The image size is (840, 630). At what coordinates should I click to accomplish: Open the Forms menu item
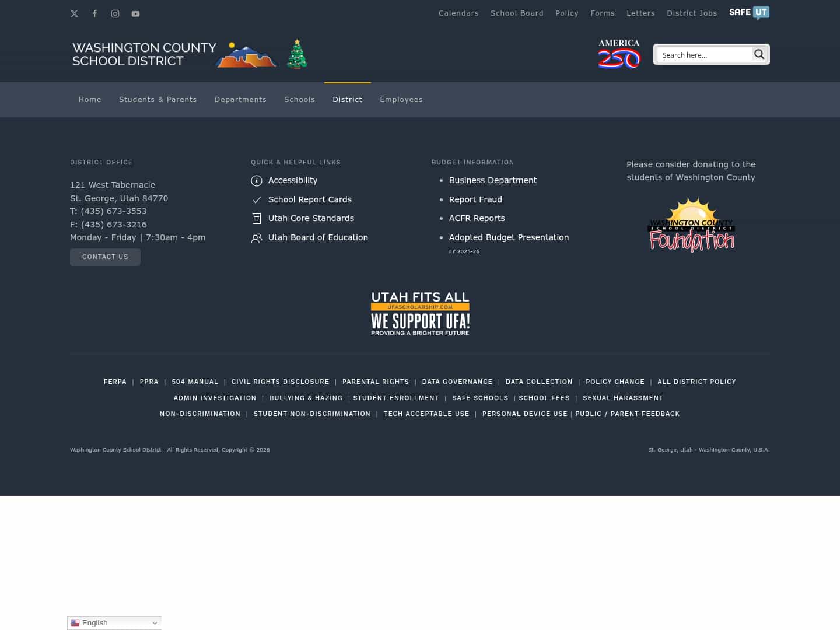[603, 13]
